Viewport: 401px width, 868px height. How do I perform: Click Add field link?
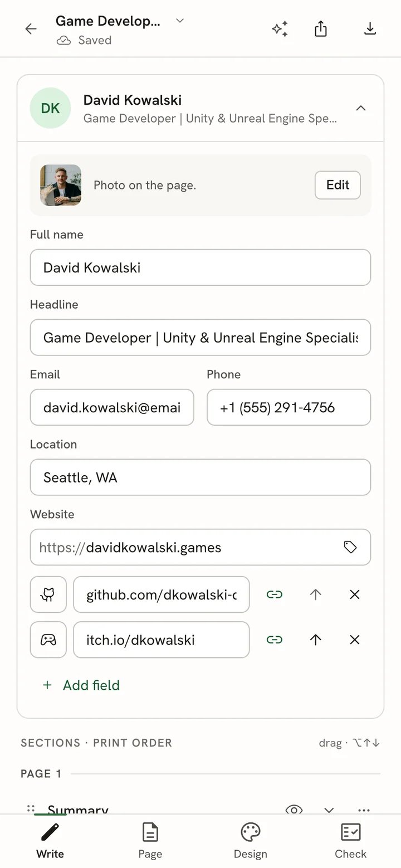(x=81, y=685)
